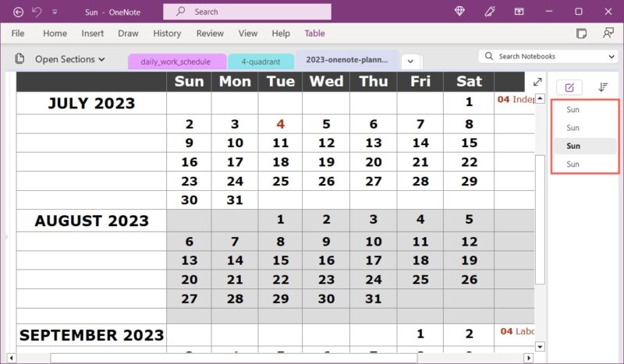Click the sticky notes feed icon
This screenshot has height=364, width=624.
click(x=581, y=34)
